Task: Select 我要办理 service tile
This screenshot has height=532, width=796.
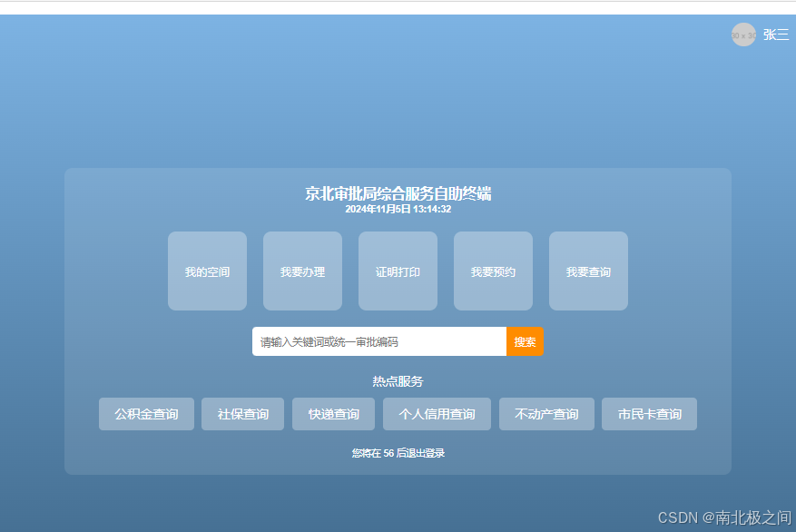Action: tap(302, 271)
